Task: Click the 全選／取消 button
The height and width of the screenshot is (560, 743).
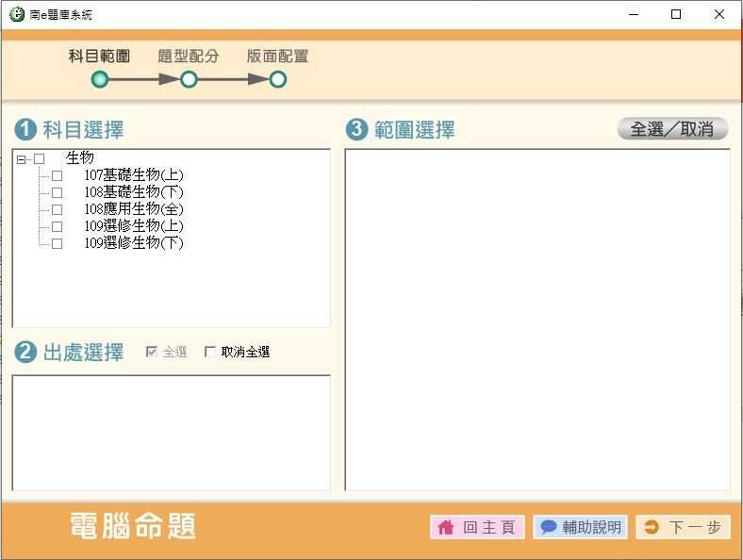Action: click(x=672, y=129)
